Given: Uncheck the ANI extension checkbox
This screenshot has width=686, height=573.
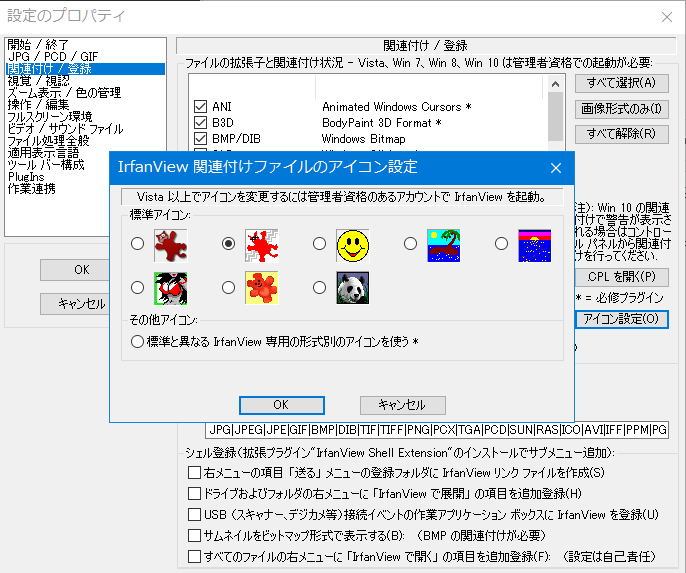Looking at the screenshot, I should point(200,106).
